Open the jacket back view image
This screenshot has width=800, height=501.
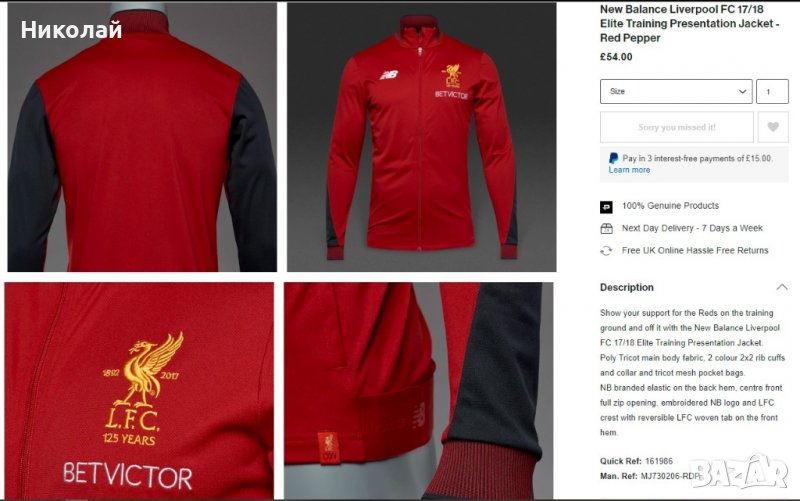click(x=142, y=137)
